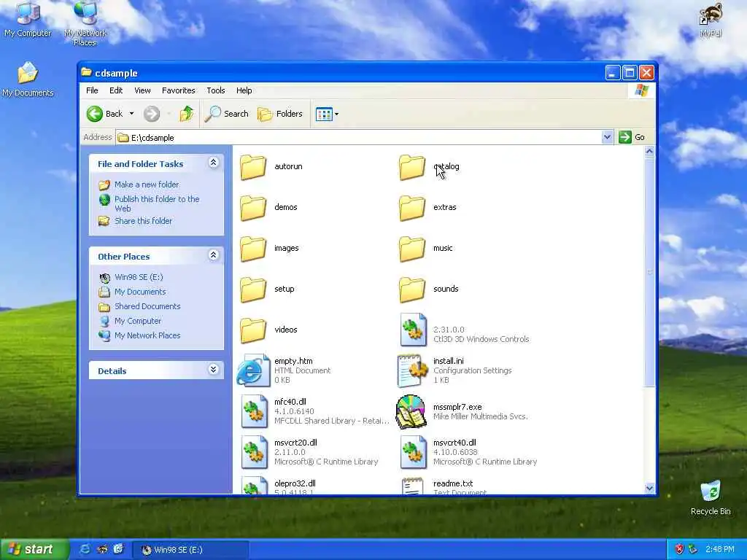Select the setup folder icon

coord(253,289)
